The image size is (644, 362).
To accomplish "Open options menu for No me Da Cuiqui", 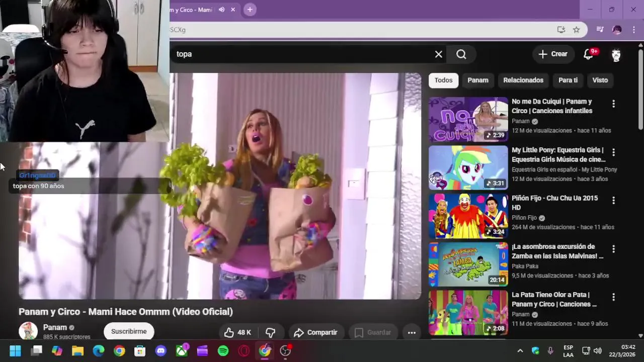I will [x=613, y=104].
